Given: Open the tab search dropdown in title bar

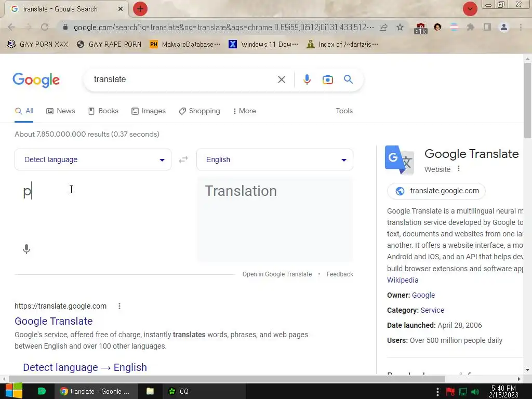Looking at the screenshot, I should tap(470, 9).
